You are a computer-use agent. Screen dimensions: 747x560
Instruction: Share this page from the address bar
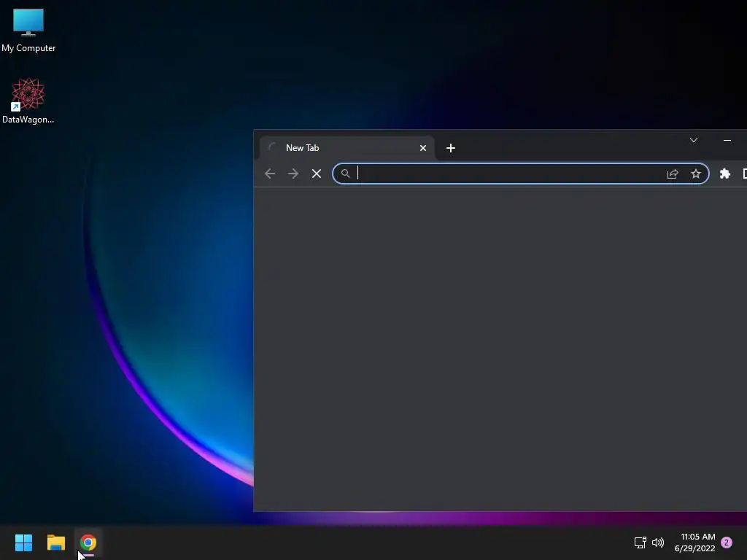pos(673,174)
